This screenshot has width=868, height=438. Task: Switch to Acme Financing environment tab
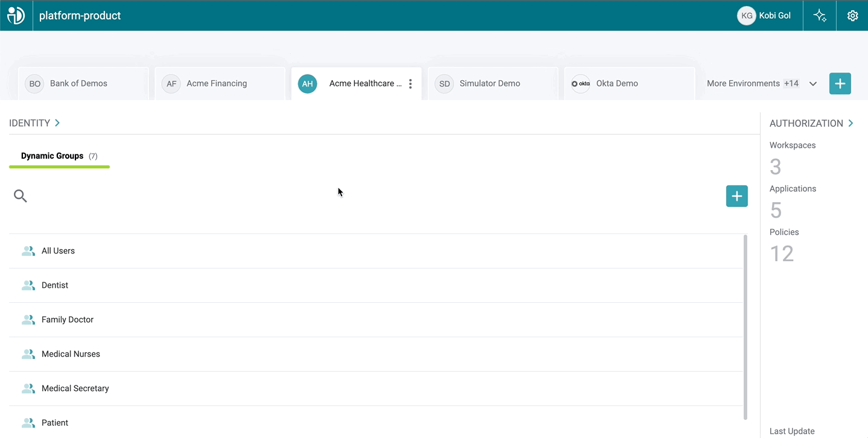[220, 84]
